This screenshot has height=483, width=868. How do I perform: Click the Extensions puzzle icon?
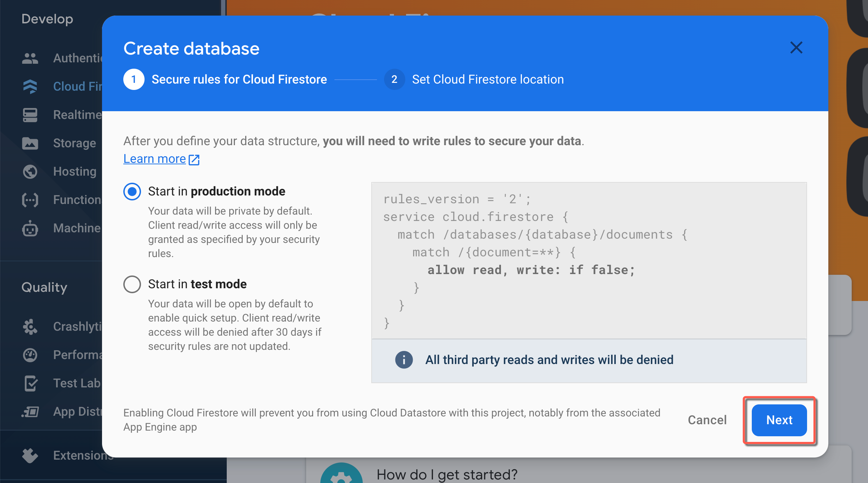pyautogui.click(x=30, y=455)
